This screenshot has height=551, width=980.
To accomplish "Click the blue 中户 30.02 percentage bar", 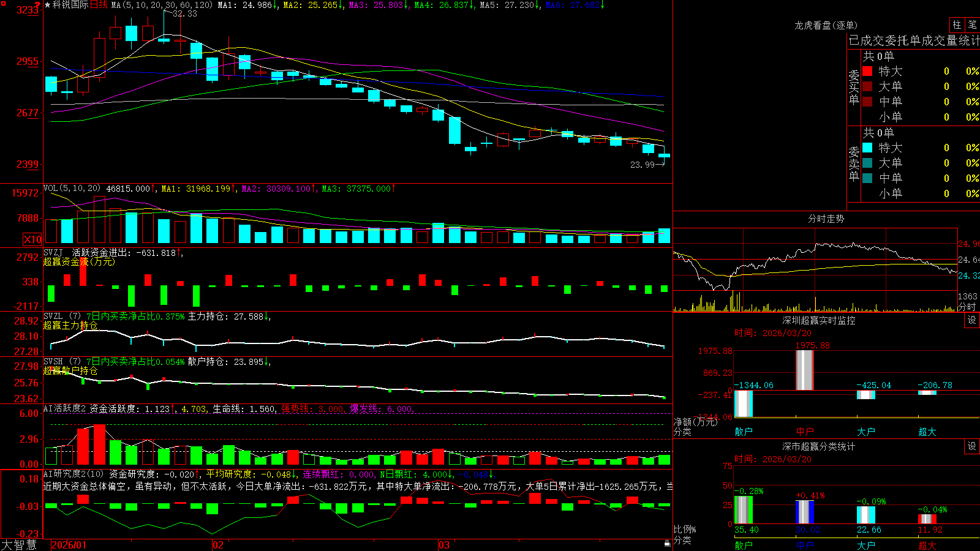I will coord(805,512).
